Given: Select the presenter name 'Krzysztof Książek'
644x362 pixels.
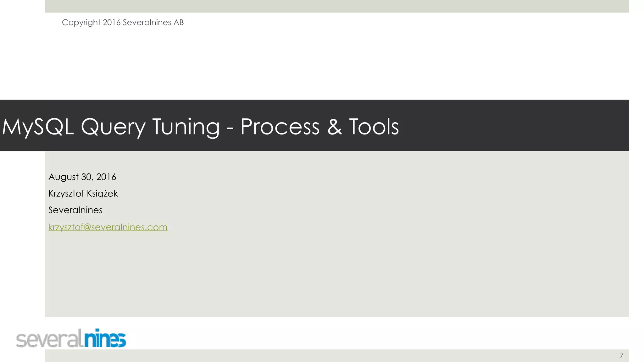Looking at the screenshot, I should (83, 194).
